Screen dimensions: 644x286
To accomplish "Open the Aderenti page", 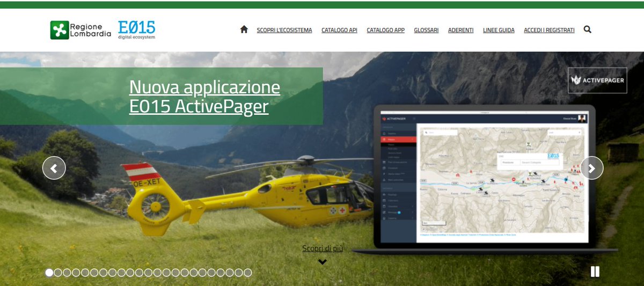I will click(460, 30).
